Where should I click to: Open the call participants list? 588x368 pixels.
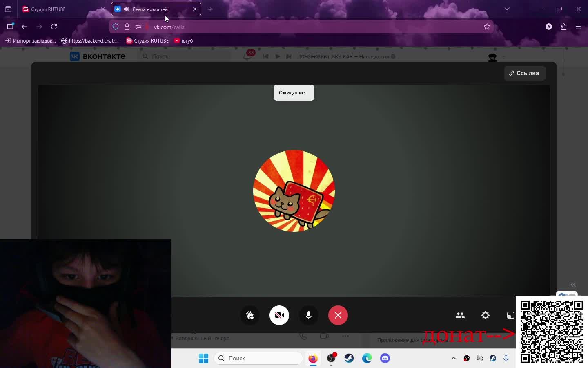pyautogui.click(x=460, y=315)
